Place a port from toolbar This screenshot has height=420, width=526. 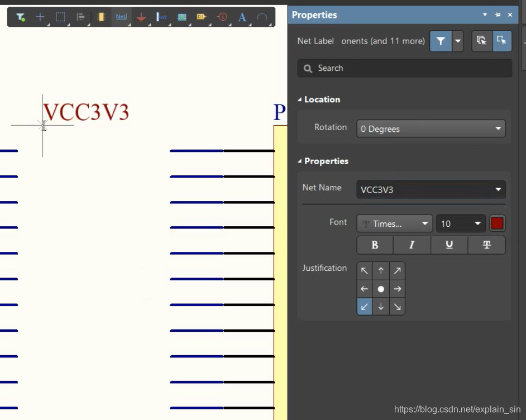202,16
